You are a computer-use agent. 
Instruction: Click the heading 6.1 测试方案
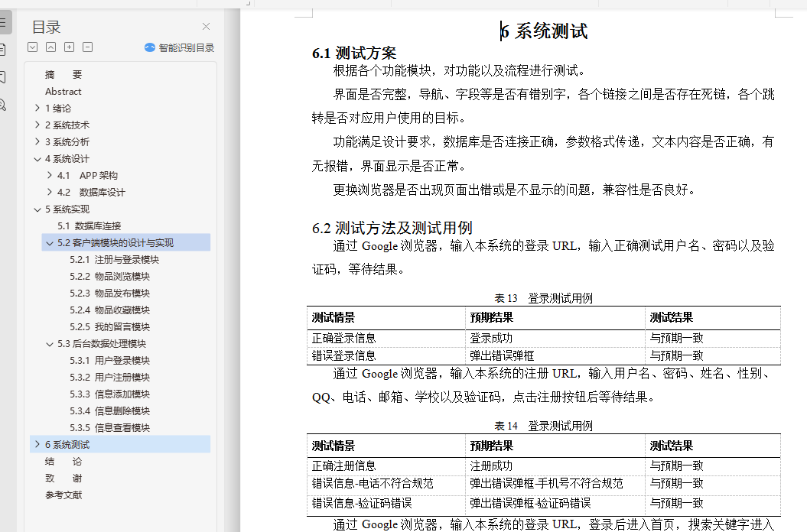coord(354,53)
